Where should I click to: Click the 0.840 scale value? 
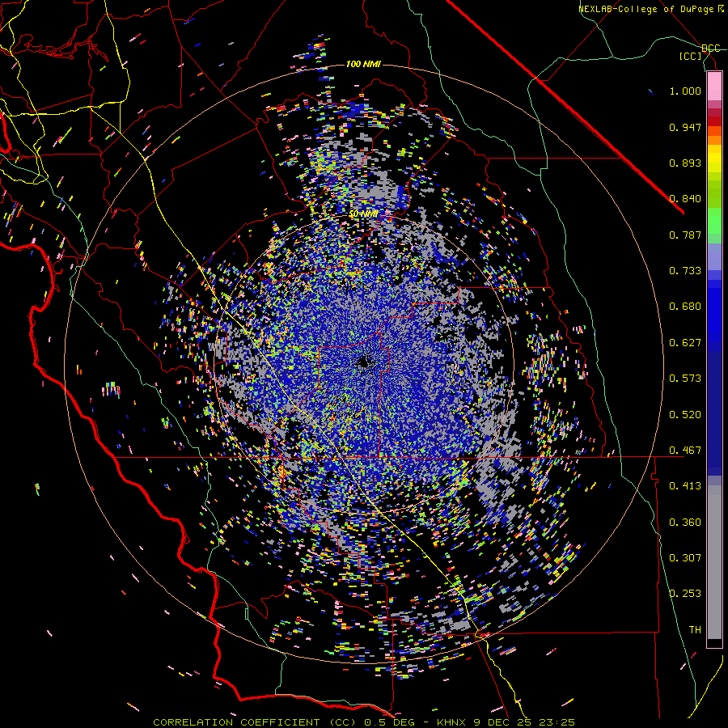pyautogui.click(x=685, y=199)
